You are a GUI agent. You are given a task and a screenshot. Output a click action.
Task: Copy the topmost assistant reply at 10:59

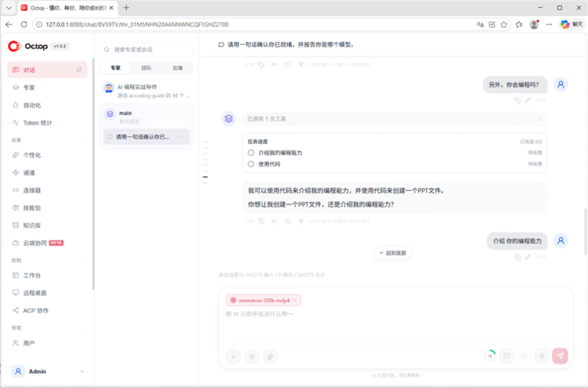[x=261, y=64]
